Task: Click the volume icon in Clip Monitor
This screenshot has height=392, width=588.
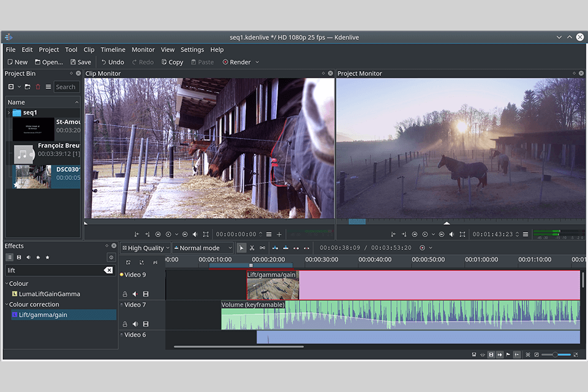Action: tap(195, 235)
